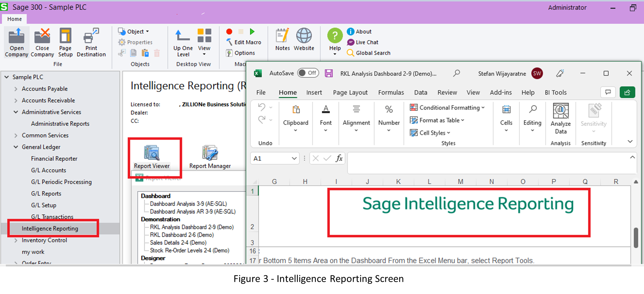This screenshot has height=294, width=644.
Task: Open the Website globe icon
Action: [304, 40]
